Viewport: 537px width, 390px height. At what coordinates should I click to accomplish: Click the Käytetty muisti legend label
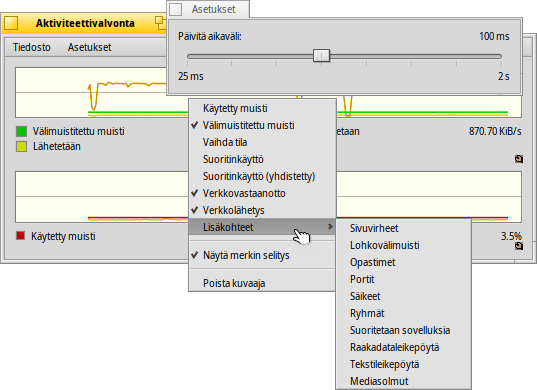tap(63, 236)
